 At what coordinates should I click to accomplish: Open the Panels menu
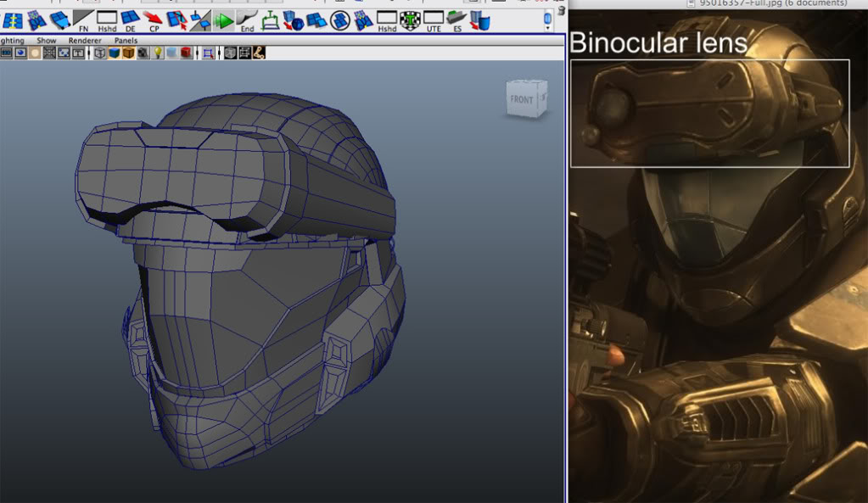coord(126,41)
